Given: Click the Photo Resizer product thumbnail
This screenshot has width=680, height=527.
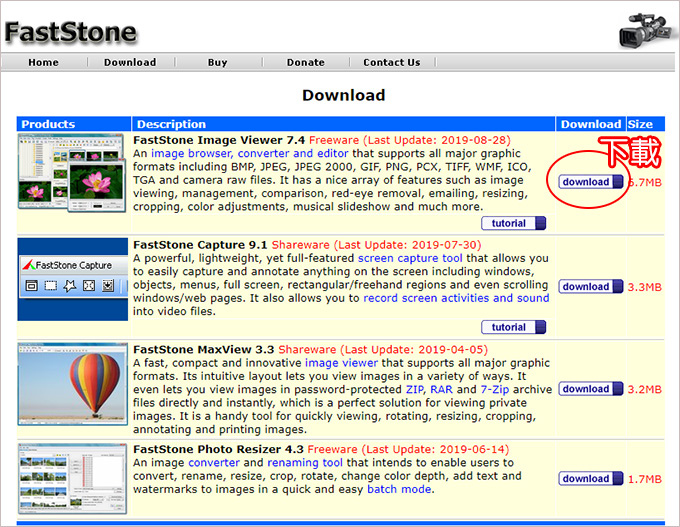Looking at the screenshot, I should [x=72, y=478].
